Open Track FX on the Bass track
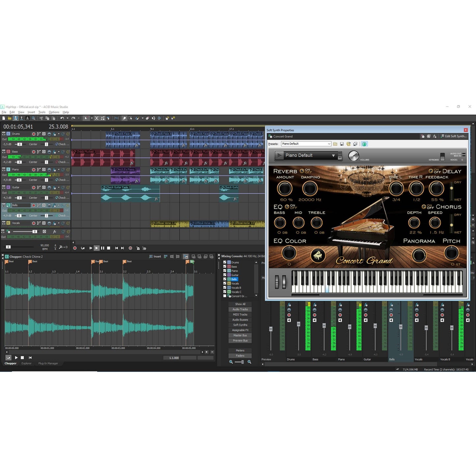 tap(54, 152)
